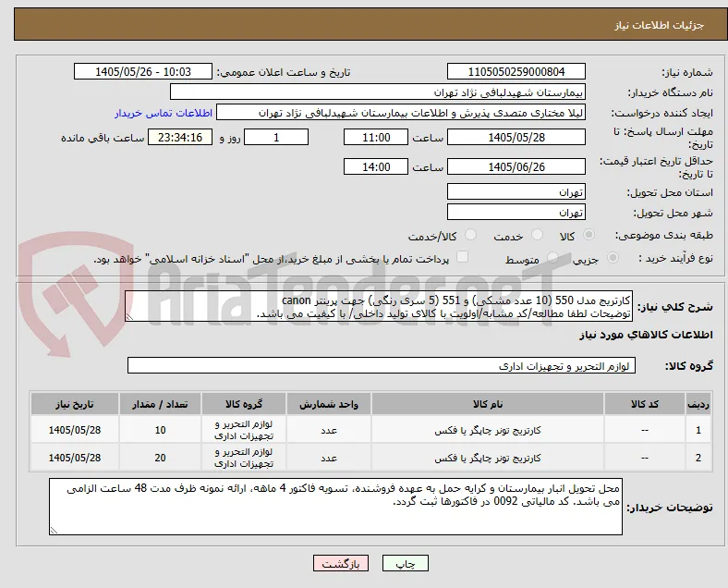Click the ردیف column header
This screenshot has width=728, height=588.
click(698, 404)
